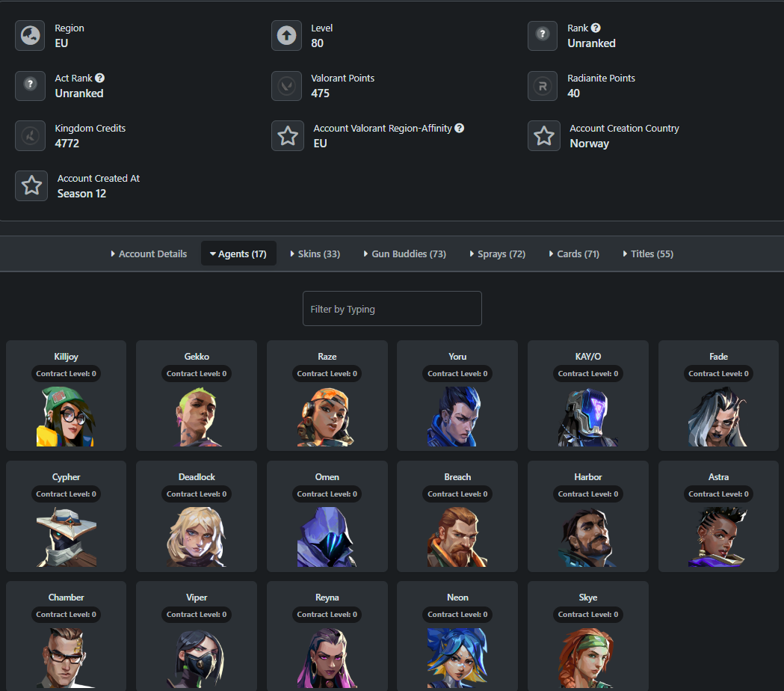The width and height of the screenshot is (784, 691).
Task: Click the 'Gekko' agent name
Action: (197, 357)
